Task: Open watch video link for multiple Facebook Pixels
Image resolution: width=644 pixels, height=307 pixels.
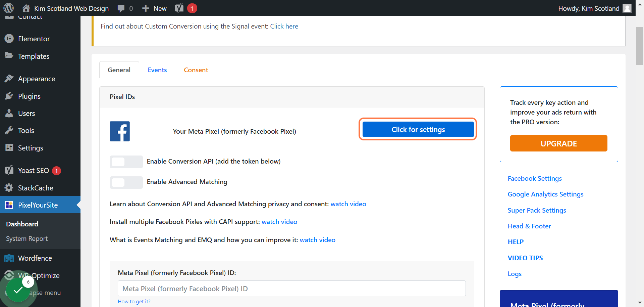Action: [x=279, y=222]
